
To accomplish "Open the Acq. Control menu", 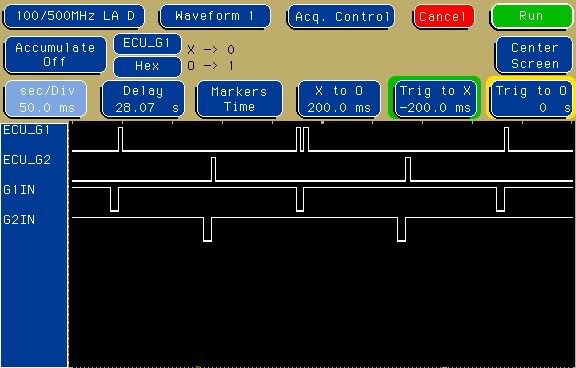I will 341,17.
